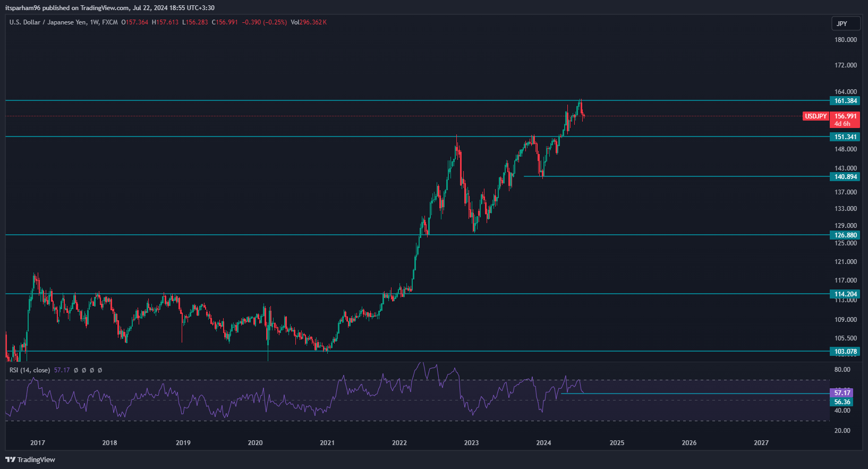Select the 126.880 price level label

click(845, 235)
